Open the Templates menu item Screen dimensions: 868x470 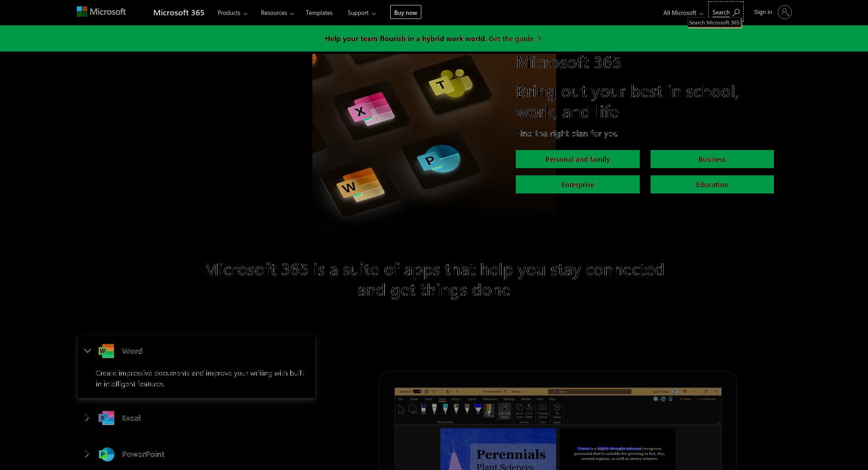(319, 13)
